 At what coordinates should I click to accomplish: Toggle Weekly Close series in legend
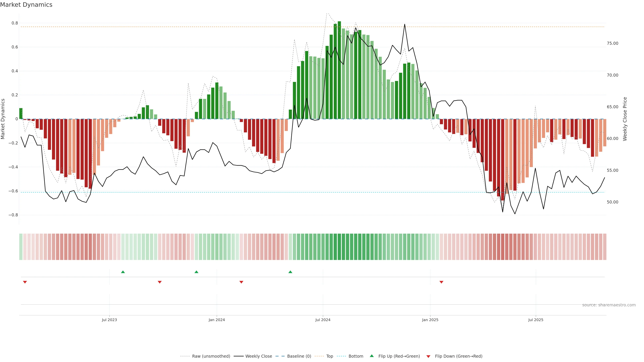click(258, 356)
